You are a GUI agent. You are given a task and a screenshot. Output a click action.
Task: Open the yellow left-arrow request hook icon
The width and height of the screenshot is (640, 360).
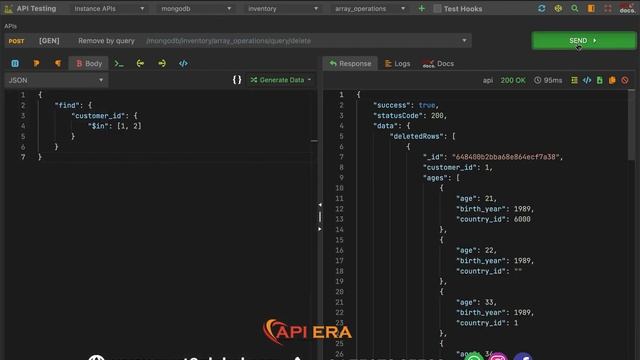point(140,63)
